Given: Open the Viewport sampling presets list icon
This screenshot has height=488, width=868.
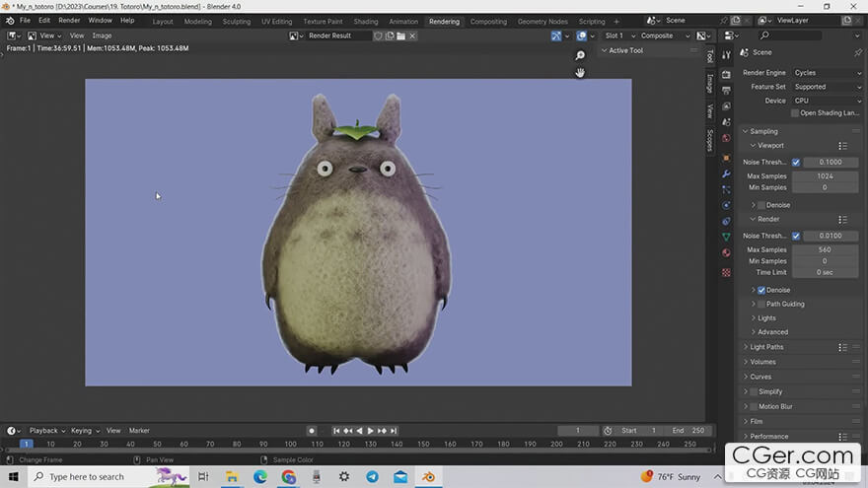Looking at the screenshot, I should click(x=842, y=146).
